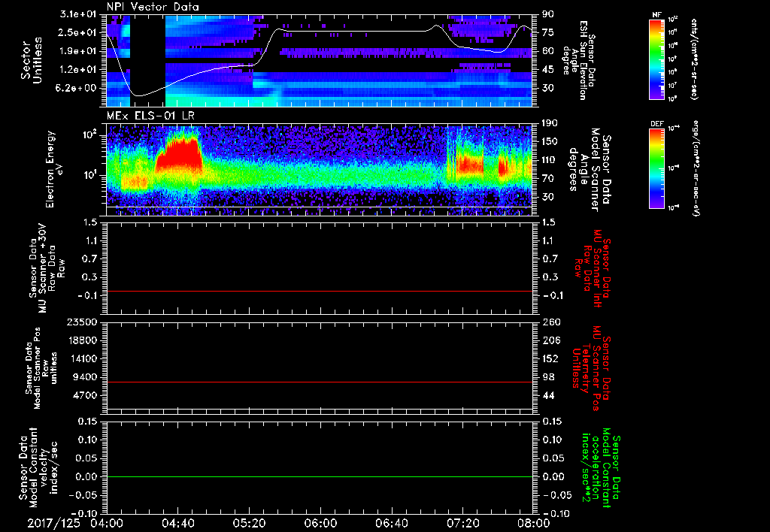This screenshot has height=532, width=770.
Task: Click the red MU Scanner Init Raw line
Action: [319, 291]
